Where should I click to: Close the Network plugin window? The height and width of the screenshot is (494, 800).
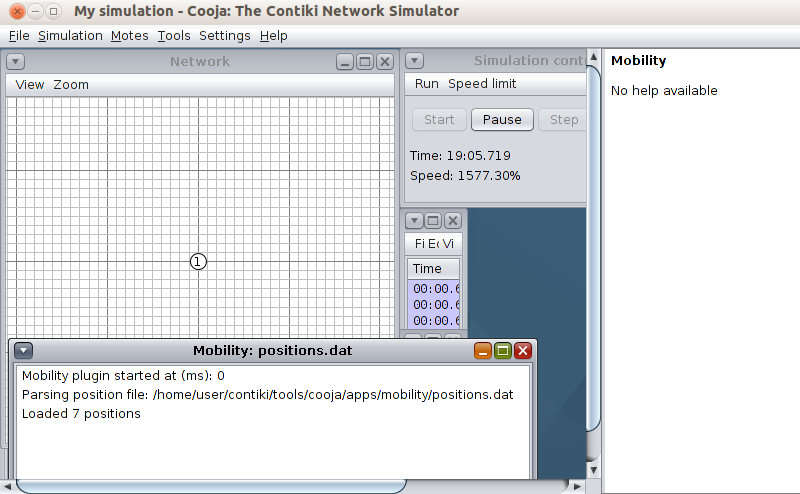[384, 62]
